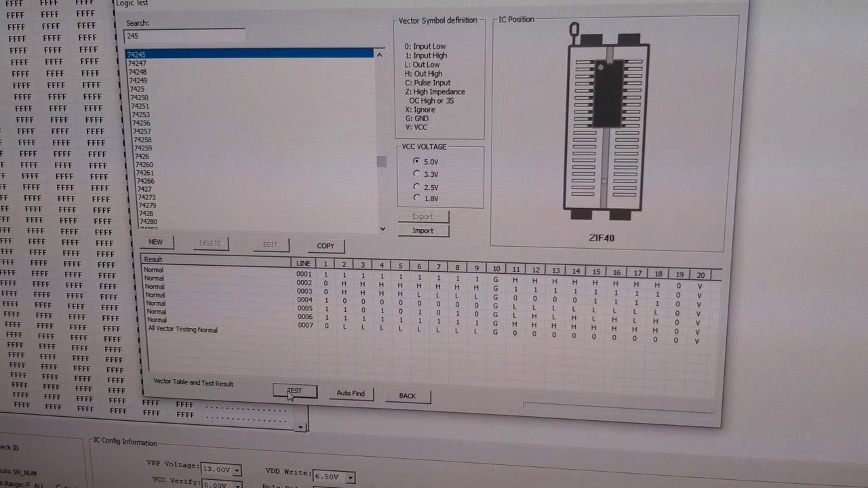The height and width of the screenshot is (488, 868).
Task: Select 74280 in the chip list
Action: coord(148,222)
